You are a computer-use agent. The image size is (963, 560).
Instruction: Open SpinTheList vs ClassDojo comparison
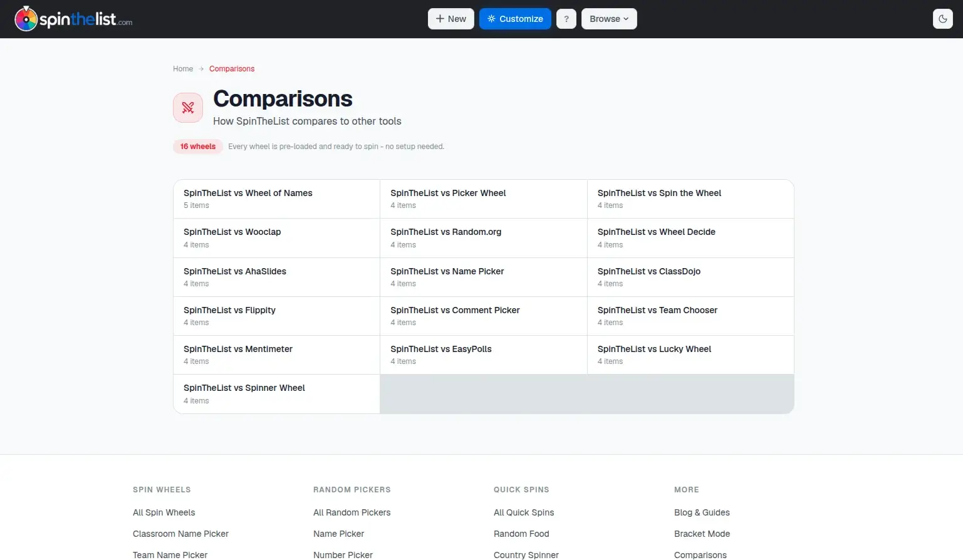click(x=690, y=277)
